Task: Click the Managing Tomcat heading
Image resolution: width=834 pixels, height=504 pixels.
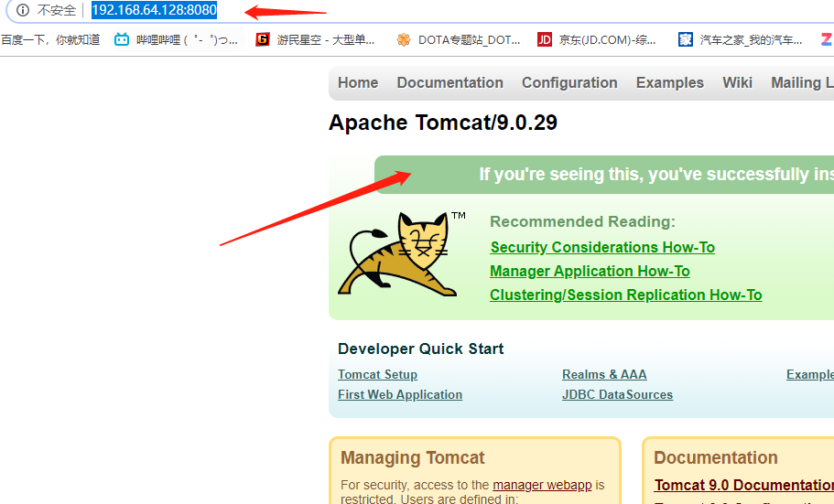Action: (x=412, y=457)
